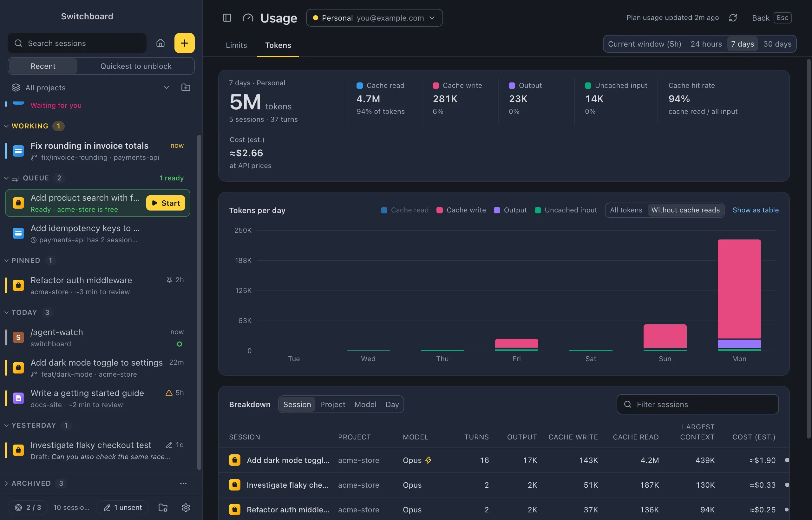The width and height of the screenshot is (812, 520).
Task: Select Without cache reads chart mode
Action: point(685,210)
